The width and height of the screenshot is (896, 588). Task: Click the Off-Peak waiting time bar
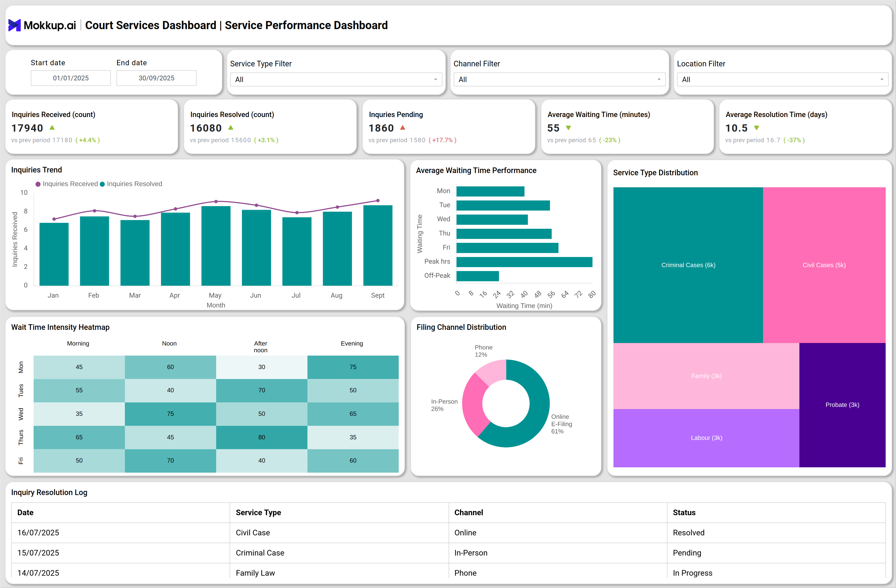(478, 276)
